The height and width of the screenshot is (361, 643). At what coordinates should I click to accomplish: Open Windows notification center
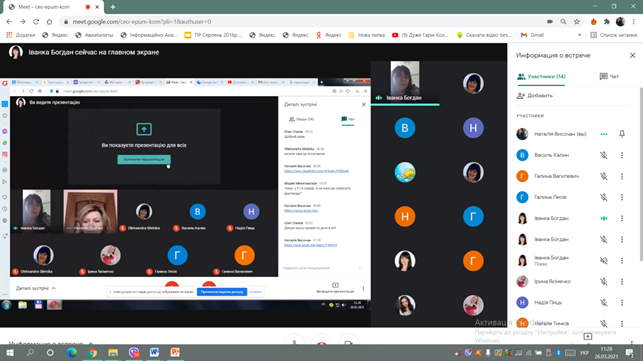tap(630, 352)
